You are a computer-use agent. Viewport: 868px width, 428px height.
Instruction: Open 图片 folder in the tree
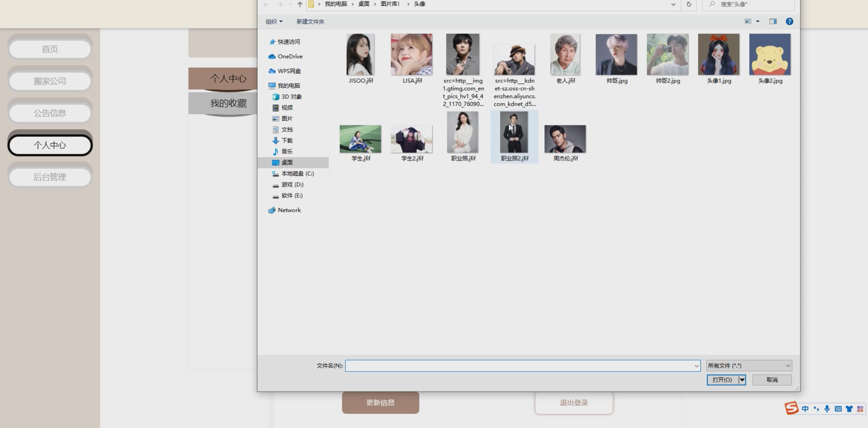point(283,118)
